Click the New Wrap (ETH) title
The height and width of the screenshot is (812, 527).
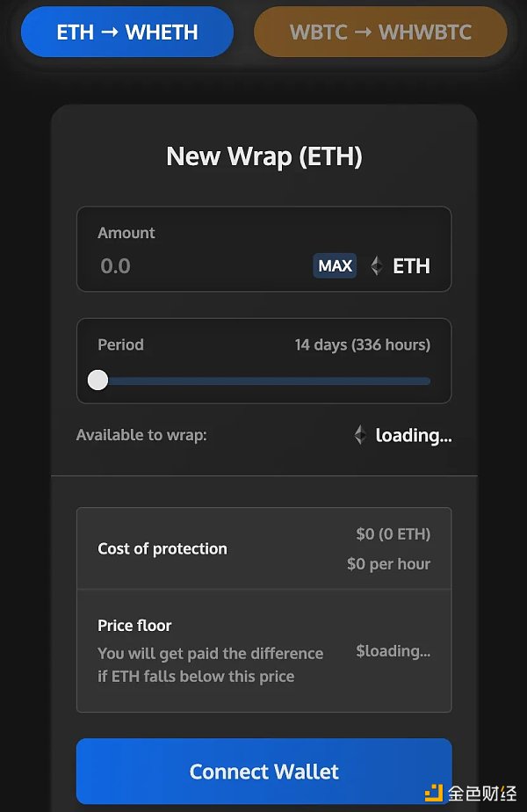[263, 157]
